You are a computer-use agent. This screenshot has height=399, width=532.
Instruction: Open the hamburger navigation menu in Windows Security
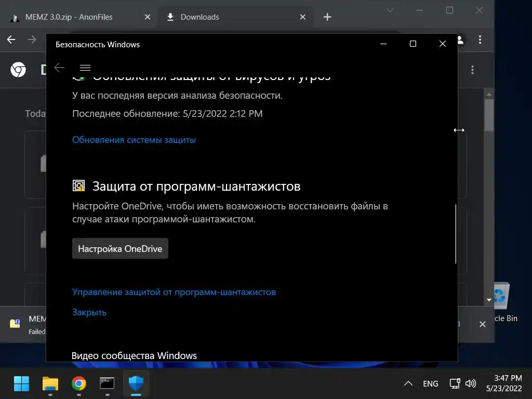click(x=85, y=68)
